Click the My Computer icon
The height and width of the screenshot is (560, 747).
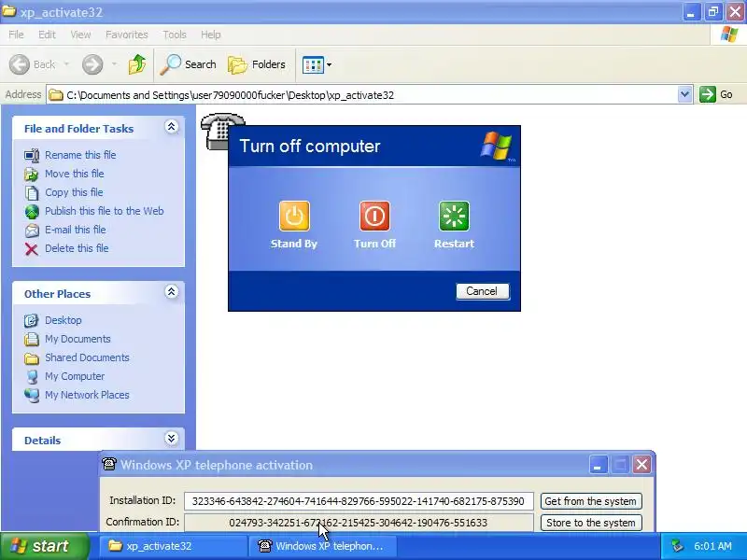coord(32,377)
